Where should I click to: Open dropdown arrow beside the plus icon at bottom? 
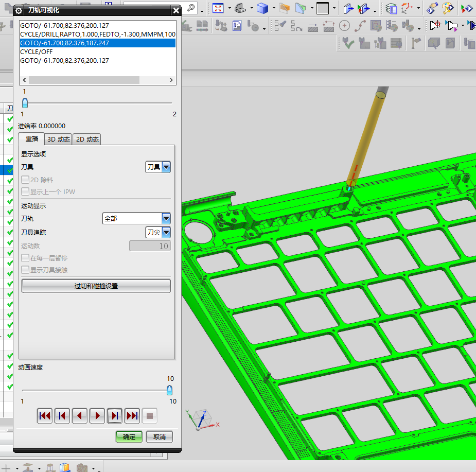coord(17,468)
